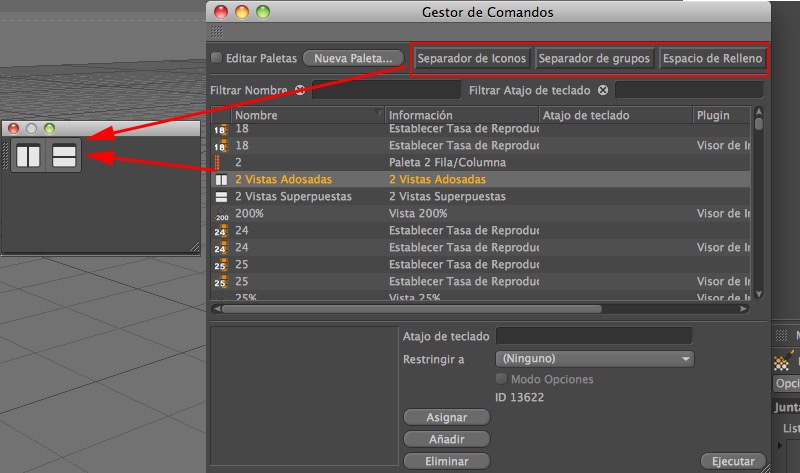Clear the Filtrar Nombre filter with its X icon
This screenshot has height=473, width=800.
300,90
